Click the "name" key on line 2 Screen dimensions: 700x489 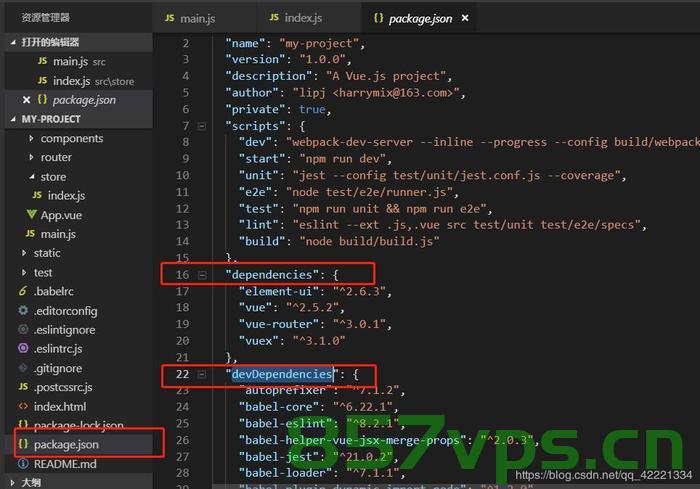245,43
